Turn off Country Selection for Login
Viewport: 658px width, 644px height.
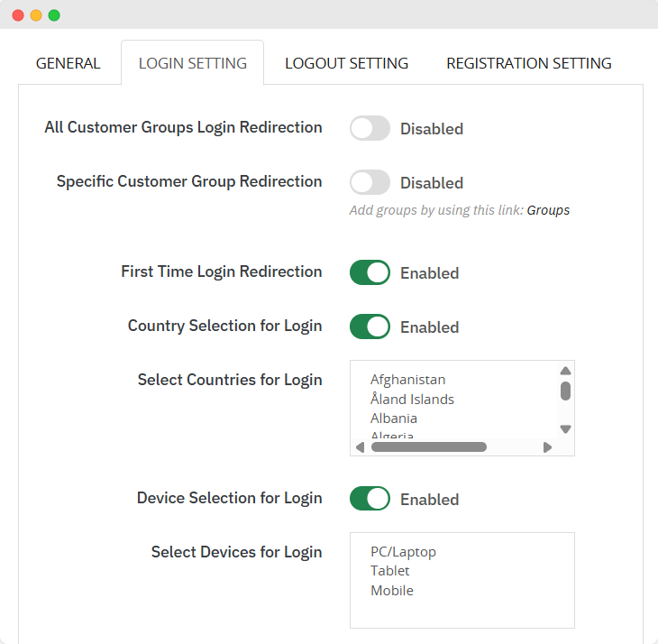point(370,327)
